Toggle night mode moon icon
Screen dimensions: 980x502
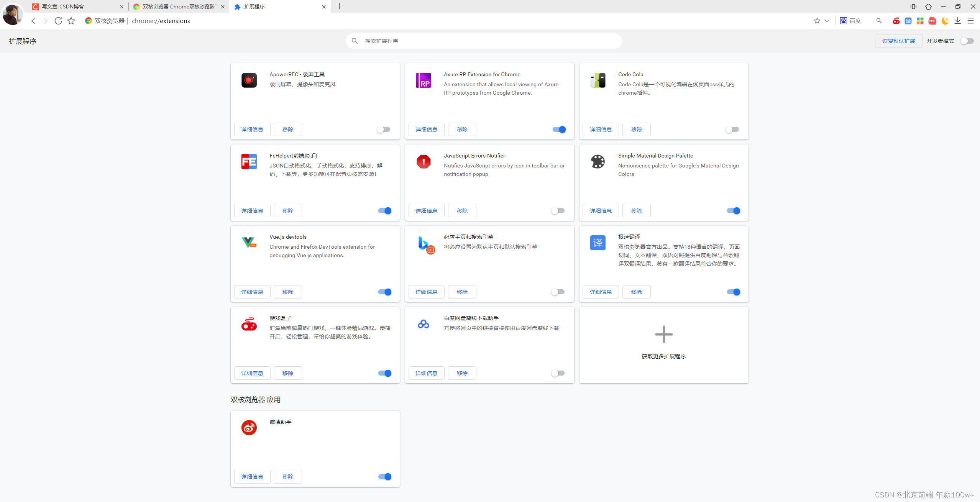coord(945,21)
